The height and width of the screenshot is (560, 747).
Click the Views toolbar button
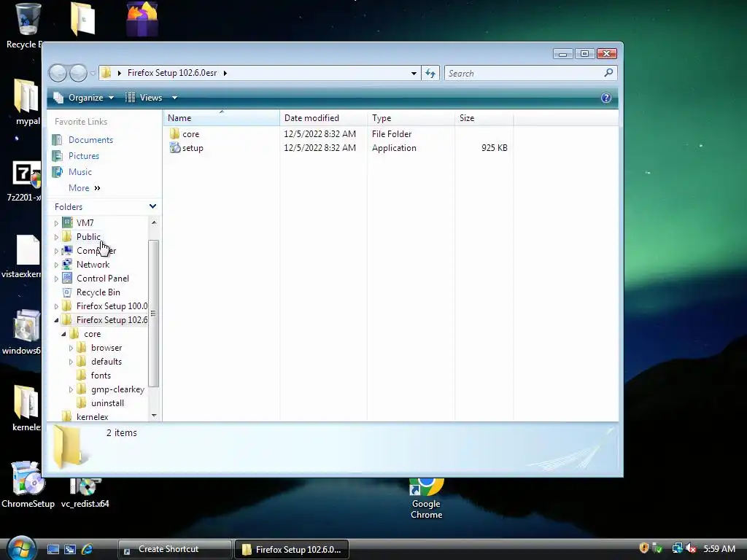pos(145,98)
